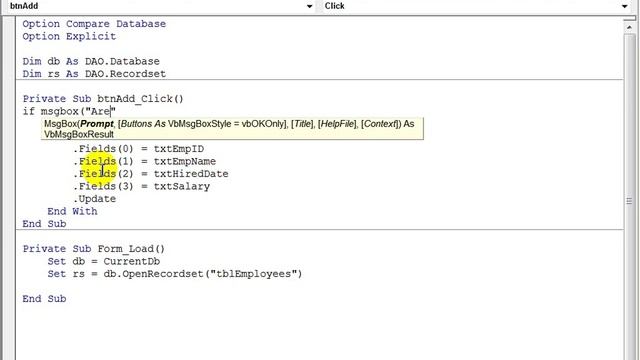Image resolution: width=640 pixels, height=360 pixels.
Task: Open the Click procedure dropdown
Action: (624, 6)
